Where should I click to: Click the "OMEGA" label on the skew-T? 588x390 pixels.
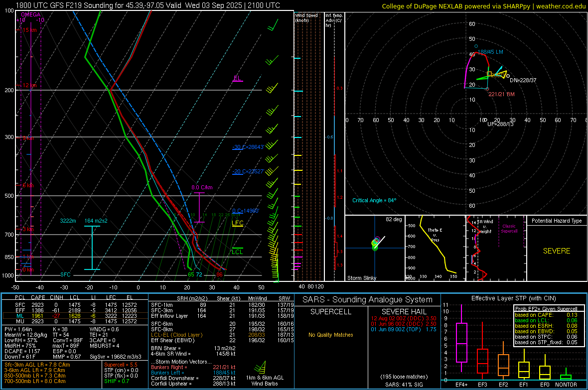tap(31, 14)
